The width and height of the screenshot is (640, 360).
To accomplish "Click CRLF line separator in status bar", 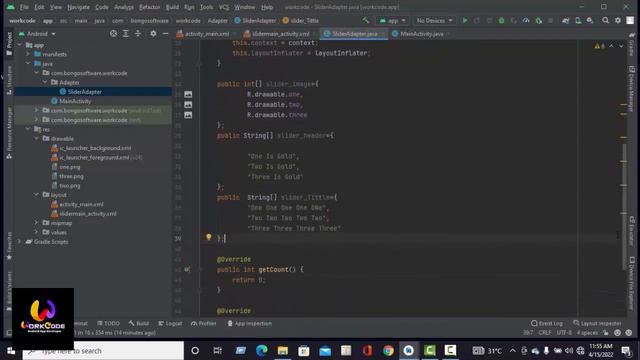I will [x=544, y=333].
